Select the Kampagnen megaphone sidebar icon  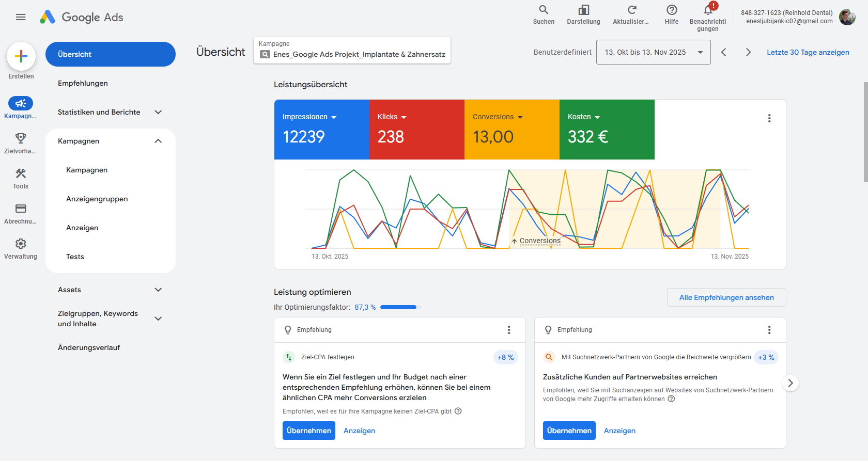pyautogui.click(x=21, y=103)
